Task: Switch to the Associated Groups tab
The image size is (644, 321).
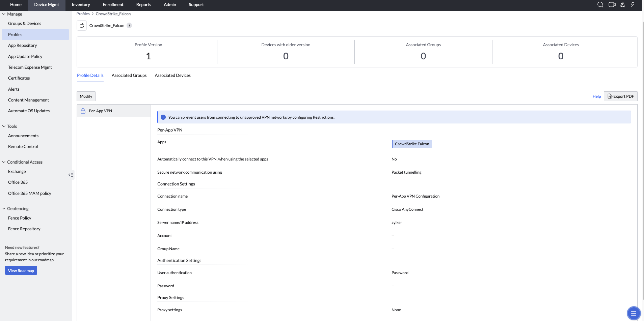Action: coord(129,76)
